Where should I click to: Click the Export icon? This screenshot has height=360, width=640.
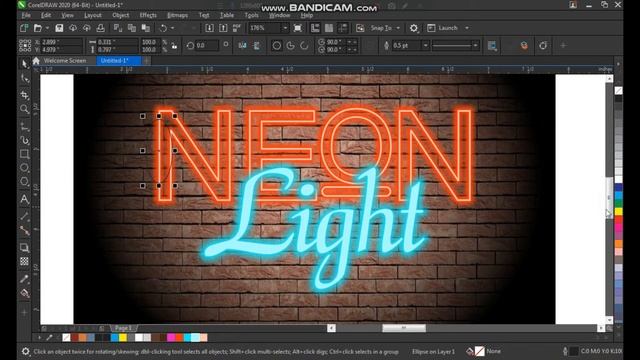[x=223, y=28]
